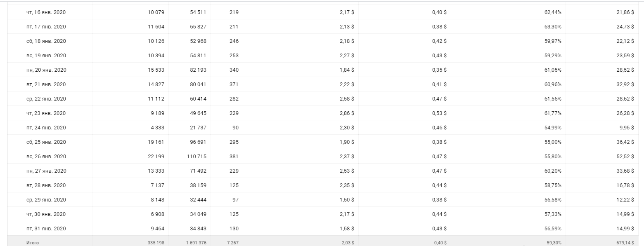
Task: Select the cell showing 2,86 $
Action: pyautogui.click(x=346, y=113)
